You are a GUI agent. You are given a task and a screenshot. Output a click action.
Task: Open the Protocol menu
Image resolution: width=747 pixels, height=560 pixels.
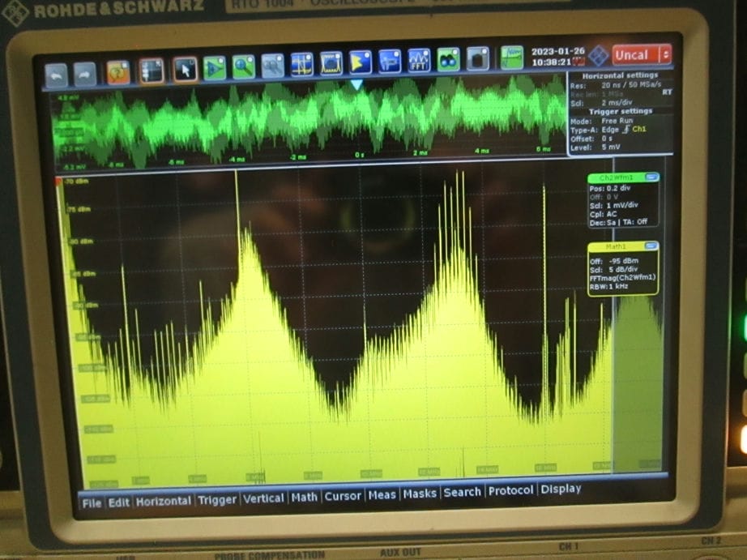tap(510, 490)
